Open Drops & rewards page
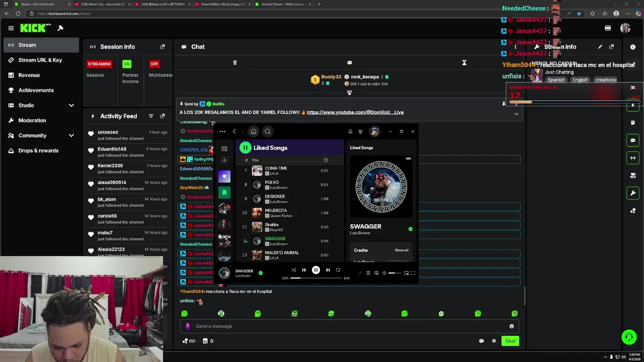Screen dimensions: 644x362 (x=41, y=151)
